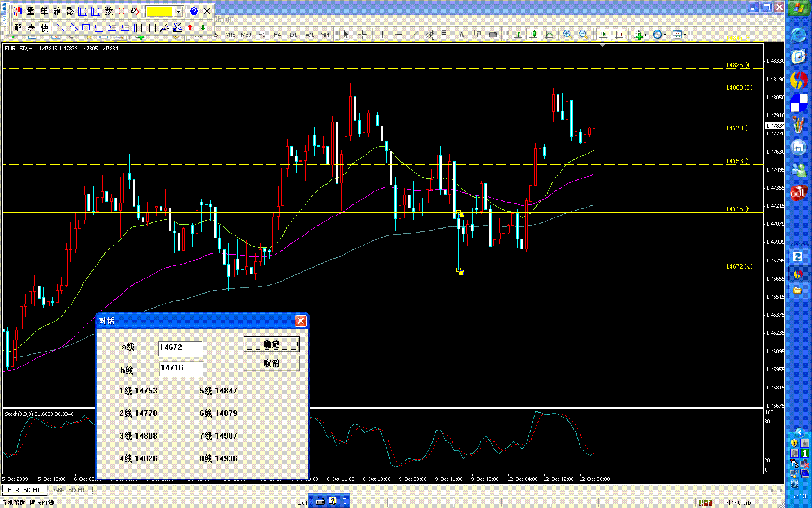
Task: Switch to the D1 timeframe
Action: pos(293,35)
